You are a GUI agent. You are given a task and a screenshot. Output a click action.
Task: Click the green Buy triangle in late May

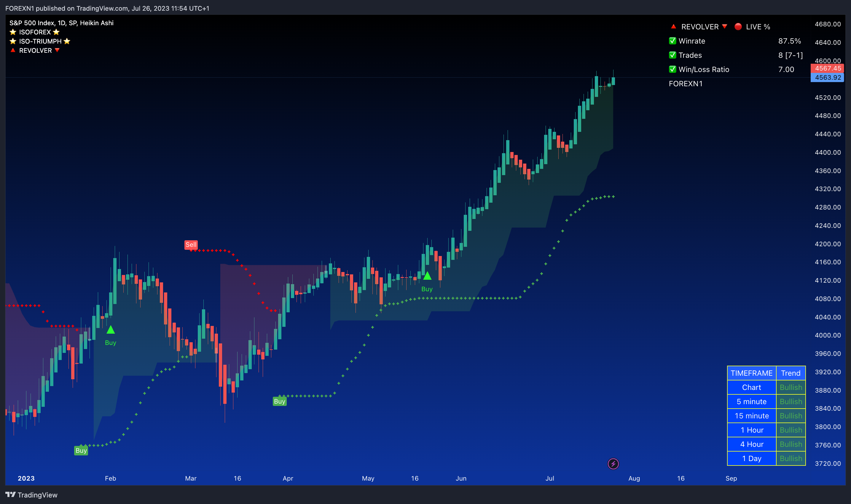coord(427,276)
